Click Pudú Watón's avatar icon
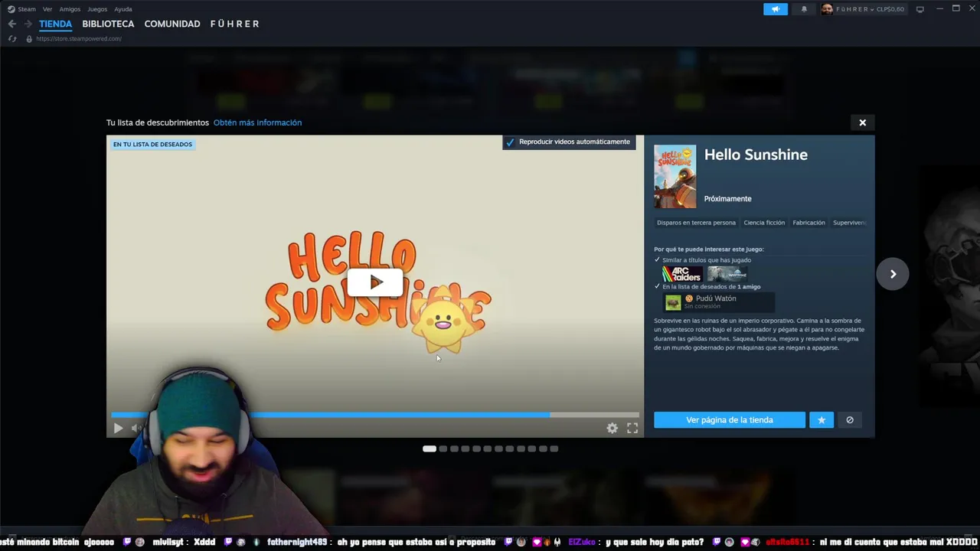The height and width of the screenshot is (551, 980). 673,302
